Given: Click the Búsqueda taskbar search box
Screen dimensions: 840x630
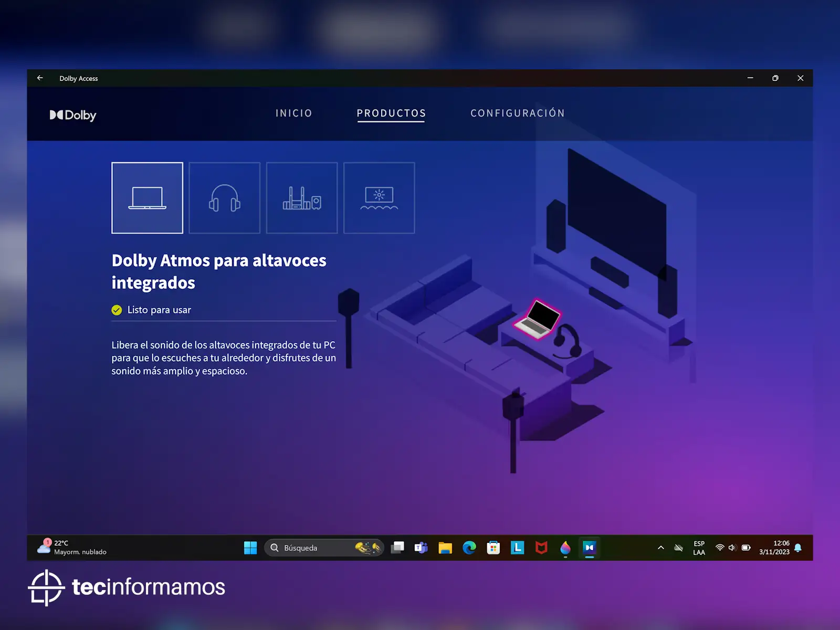Looking at the screenshot, I should (324, 548).
